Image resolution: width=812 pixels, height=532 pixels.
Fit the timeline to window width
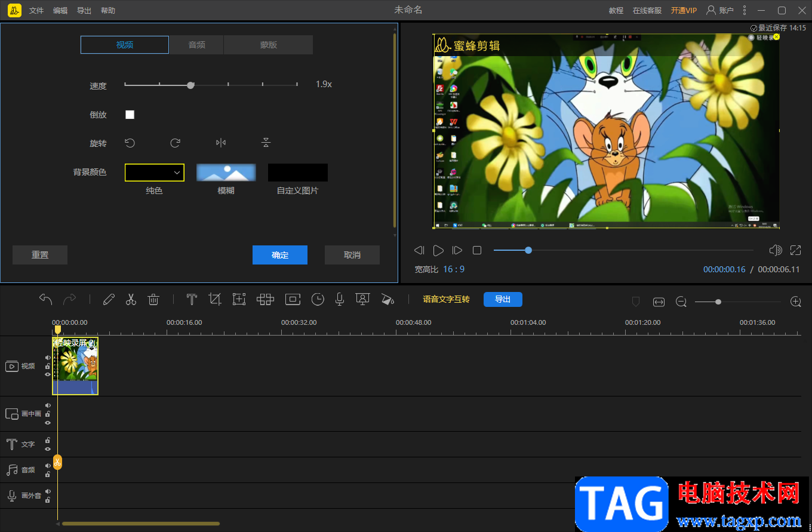[x=659, y=302]
